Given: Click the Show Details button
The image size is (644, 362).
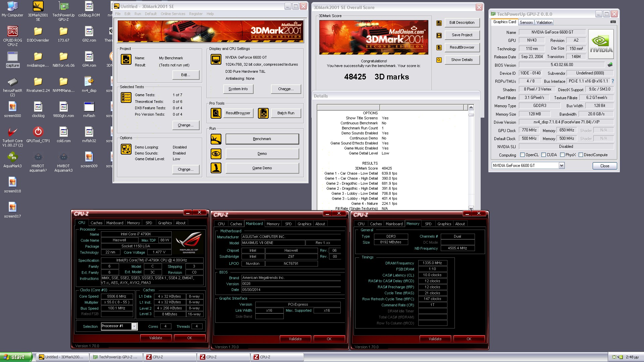Looking at the screenshot, I should (x=462, y=60).
